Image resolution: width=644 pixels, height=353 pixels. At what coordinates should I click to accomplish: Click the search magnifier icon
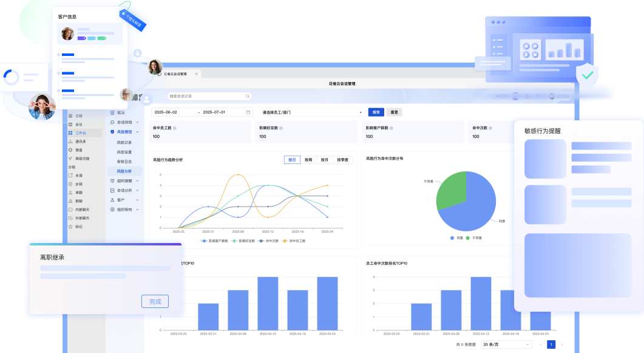pyautogui.click(x=247, y=96)
